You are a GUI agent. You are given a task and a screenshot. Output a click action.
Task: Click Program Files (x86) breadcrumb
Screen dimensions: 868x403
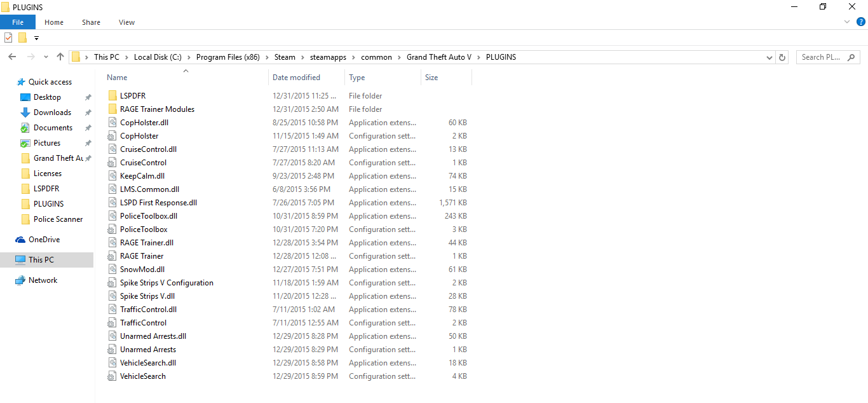click(x=228, y=57)
